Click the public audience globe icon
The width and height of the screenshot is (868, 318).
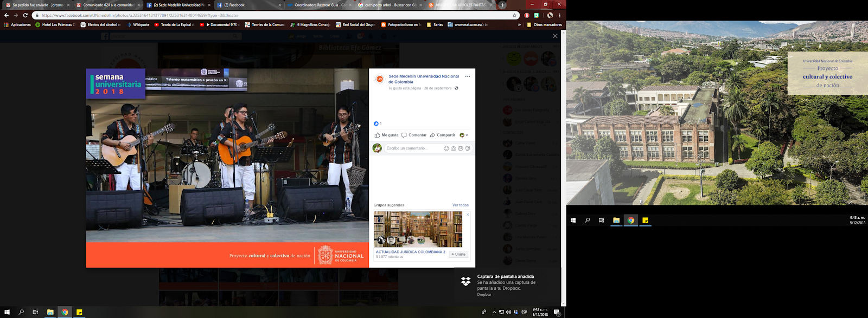(456, 88)
